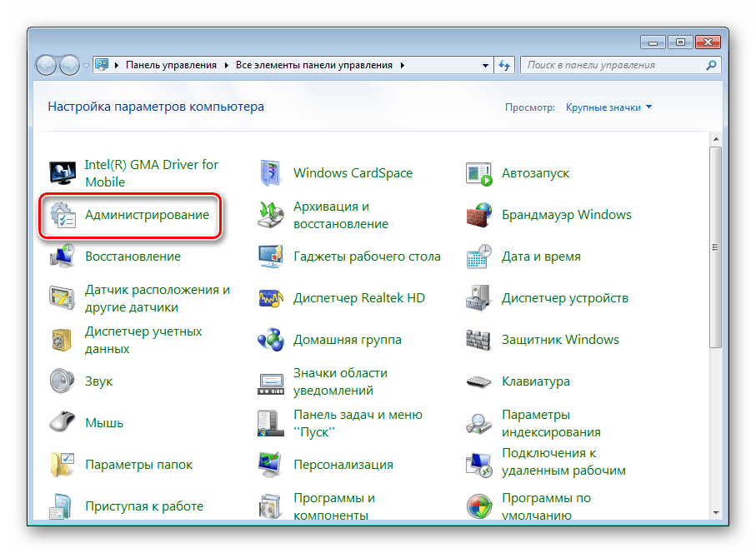Open the Персонализация monitor icon
The image size is (756, 553).
pos(270,465)
